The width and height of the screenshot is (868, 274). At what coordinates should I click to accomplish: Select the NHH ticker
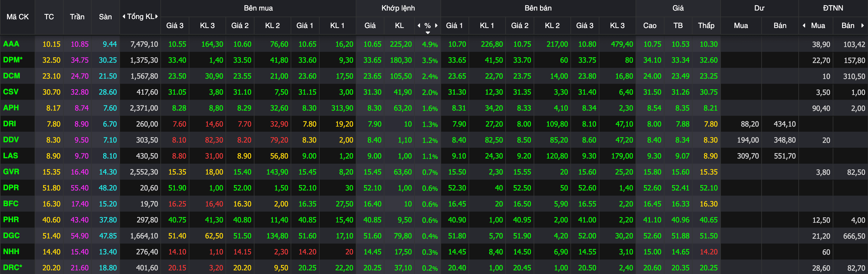(11, 251)
